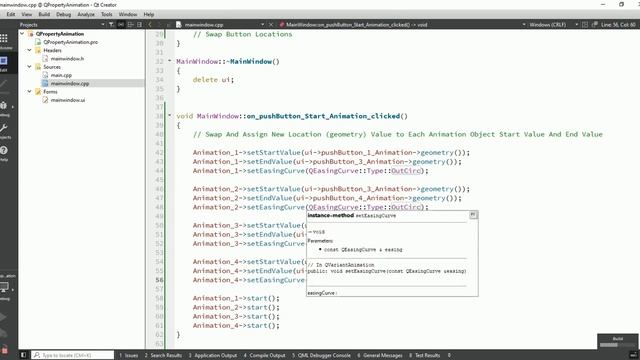Viewport: 640px width, 360px height.
Task: Click the Build progress bar
Action: (x=618, y=345)
